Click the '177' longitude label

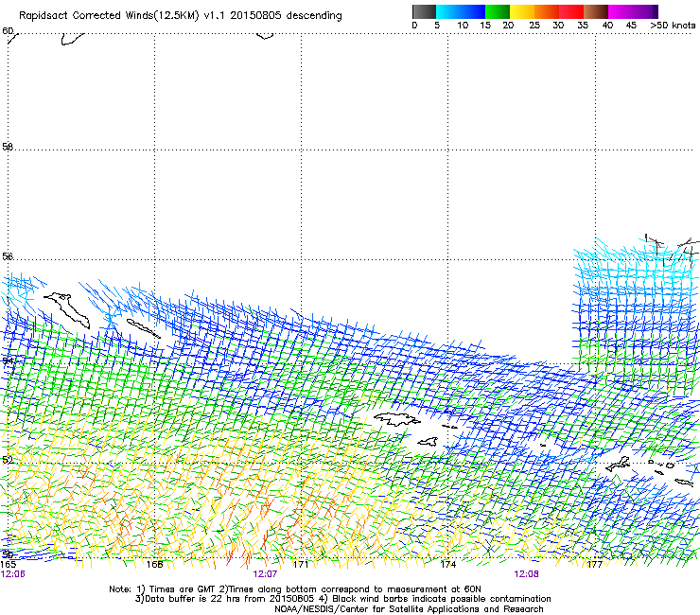click(x=595, y=565)
